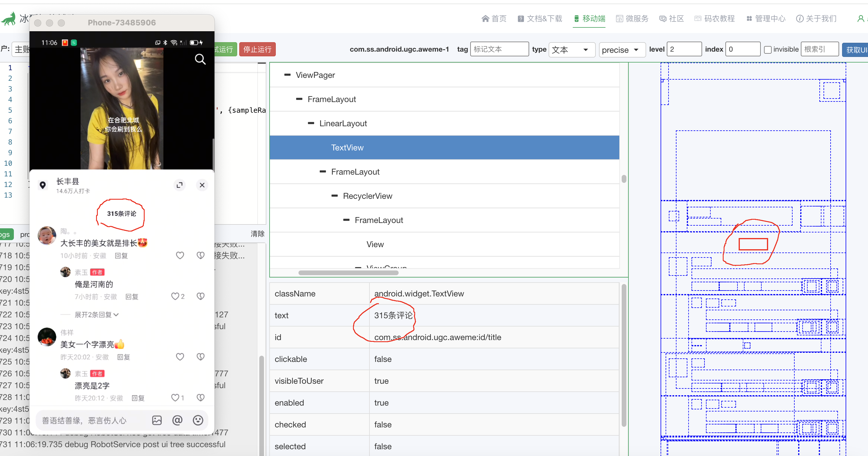868x456 pixels.
Task: Go to the 首页 nav item
Action: point(494,19)
